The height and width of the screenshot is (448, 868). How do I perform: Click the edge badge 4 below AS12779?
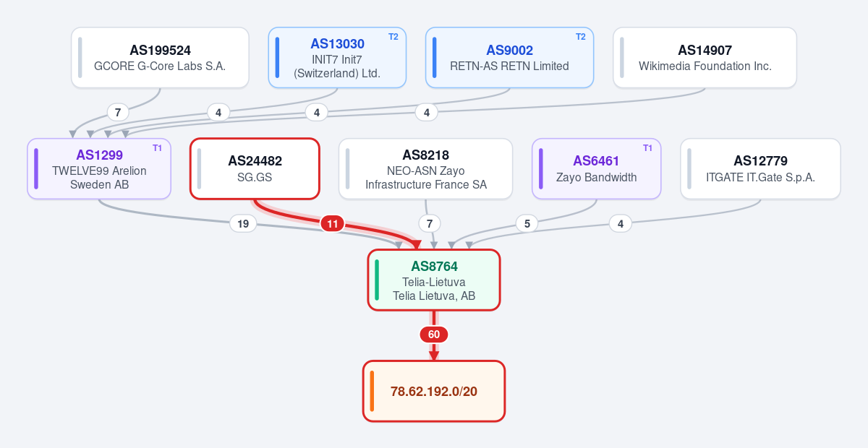pyautogui.click(x=620, y=224)
